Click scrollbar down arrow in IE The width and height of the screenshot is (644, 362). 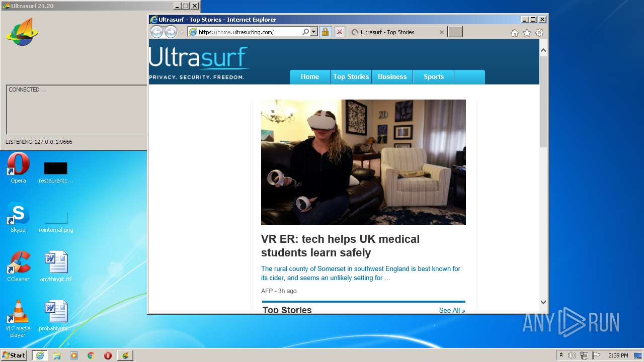(x=543, y=302)
